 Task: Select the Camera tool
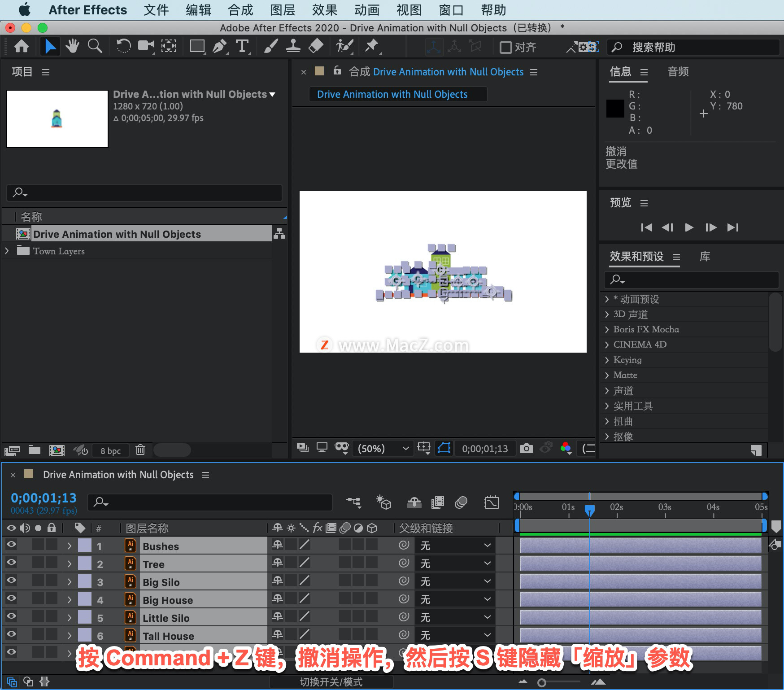coord(146,46)
